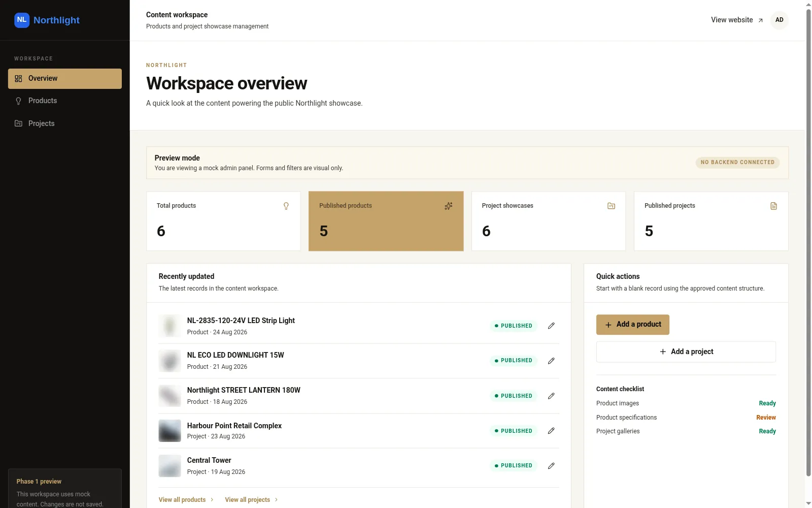Open the Total products stat card
Image resolution: width=812 pixels, height=508 pixels.
[x=223, y=221]
